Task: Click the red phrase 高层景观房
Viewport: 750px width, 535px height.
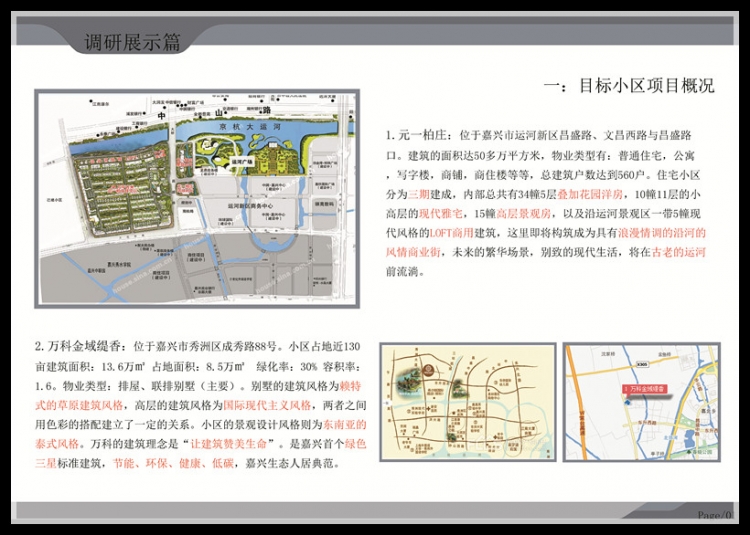Action: (x=524, y=214)
